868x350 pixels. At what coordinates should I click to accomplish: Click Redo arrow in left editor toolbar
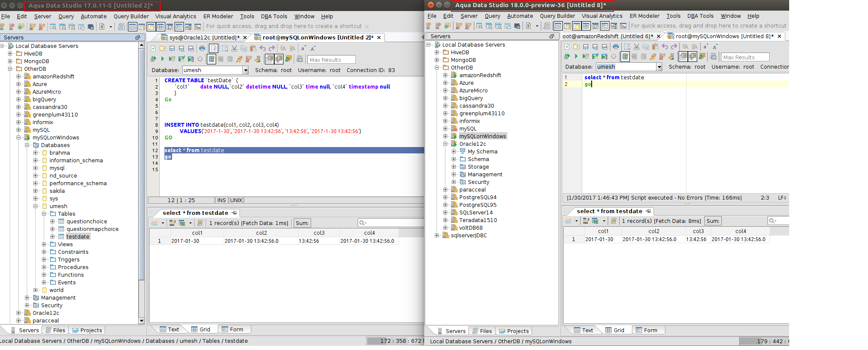(x=272, y=48)
